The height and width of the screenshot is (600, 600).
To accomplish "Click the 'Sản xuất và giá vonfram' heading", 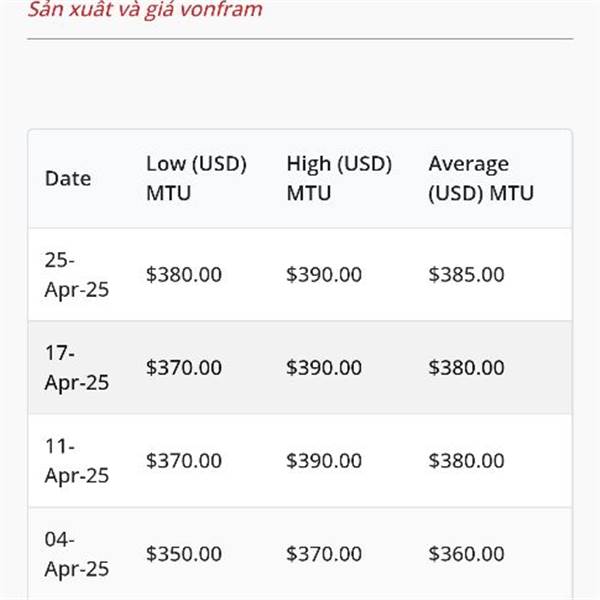I will [145, 8].
